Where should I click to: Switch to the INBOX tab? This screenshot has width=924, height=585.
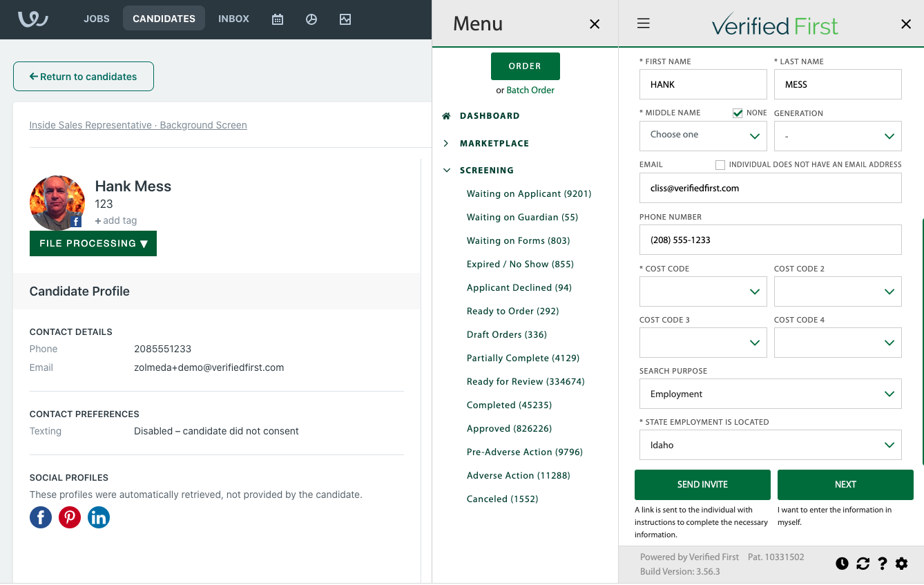[x=233, y=19]
